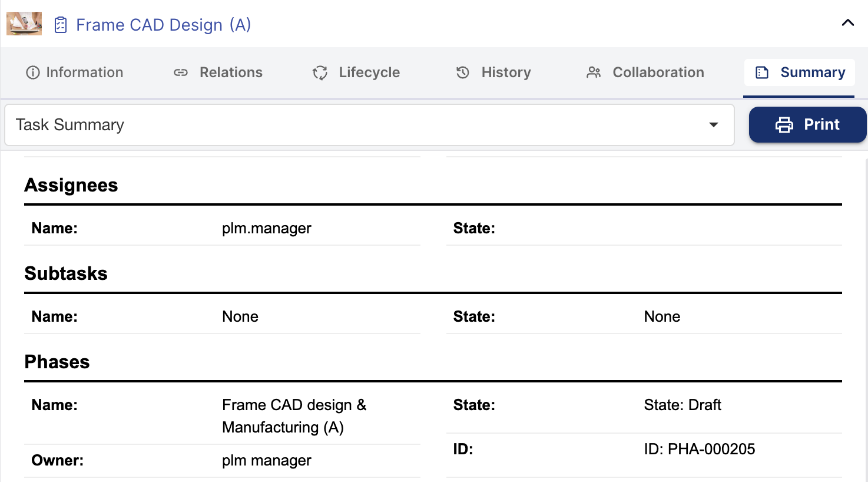Click the History clock icon
868x482 pixels.
(x=463, y=72)
